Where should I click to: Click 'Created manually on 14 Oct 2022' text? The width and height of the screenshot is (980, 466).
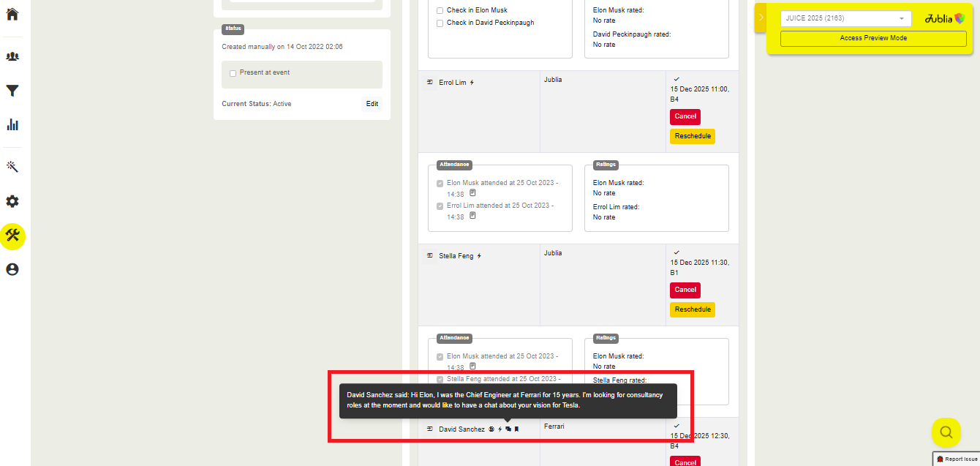(x=282, y=47)
